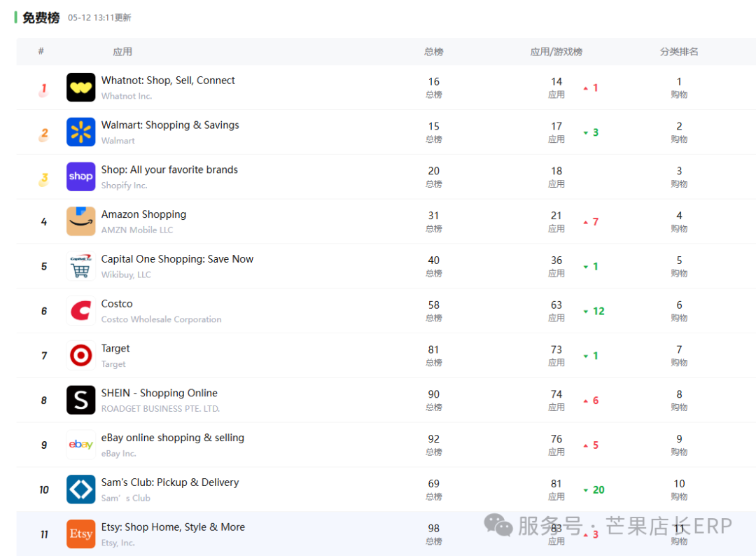
Task: Open Shop: All your favorite brands title
Action: (169, 169)
